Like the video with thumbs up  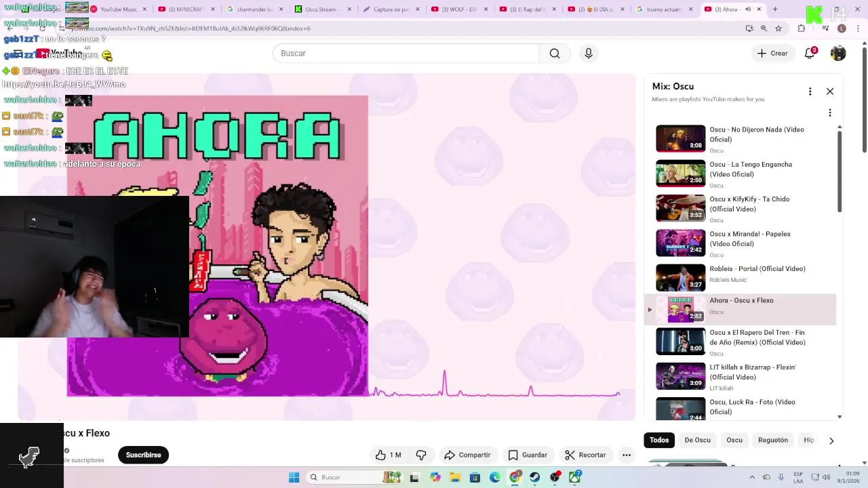click(389, 455)
